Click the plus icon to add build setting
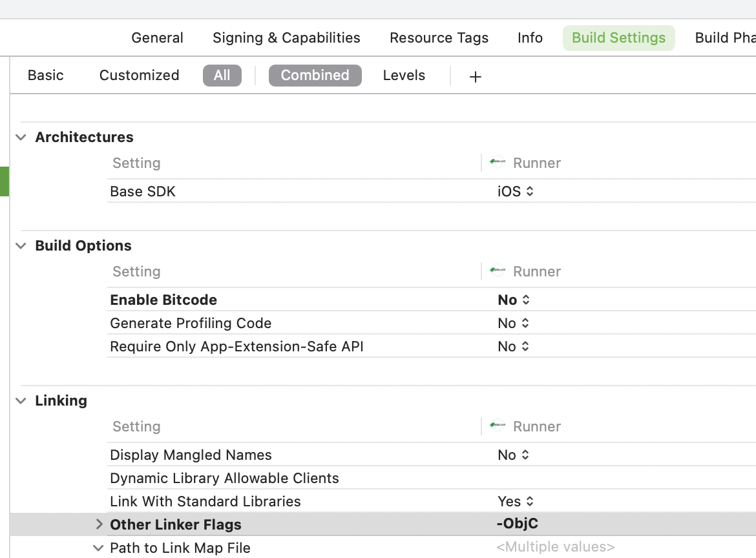Screen dimensions: 756x558 click(x=476, y=77)
